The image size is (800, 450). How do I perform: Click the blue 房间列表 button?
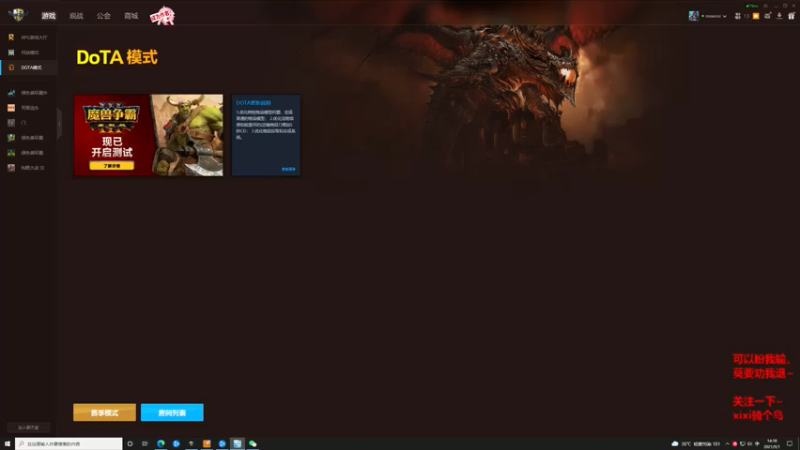[172, 412]
